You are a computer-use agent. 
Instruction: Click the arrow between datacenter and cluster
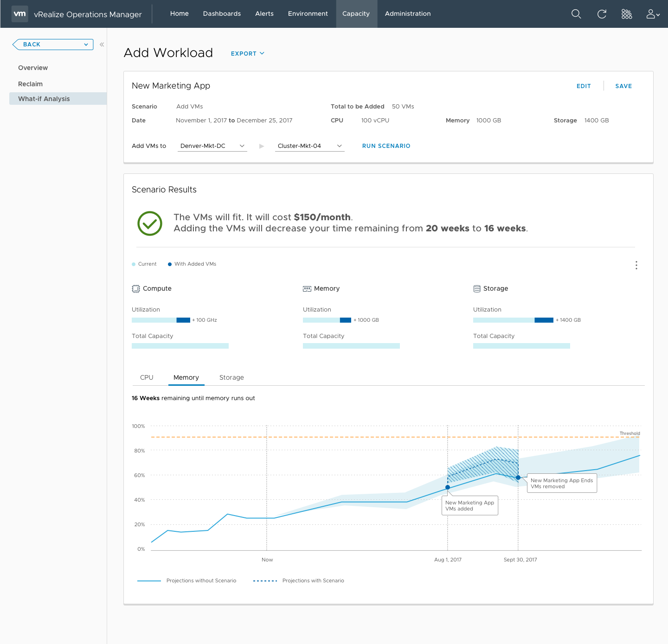(x=262, y=146)
